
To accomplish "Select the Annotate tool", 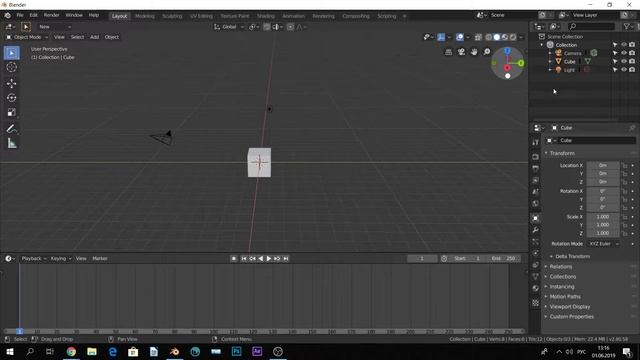I will tap(11, 129).
